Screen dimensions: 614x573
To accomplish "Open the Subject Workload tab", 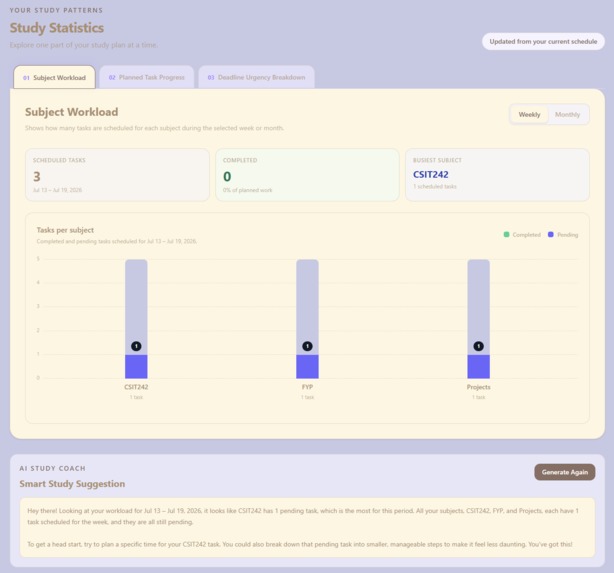I will pyautogui.click(x=54, y=77).
